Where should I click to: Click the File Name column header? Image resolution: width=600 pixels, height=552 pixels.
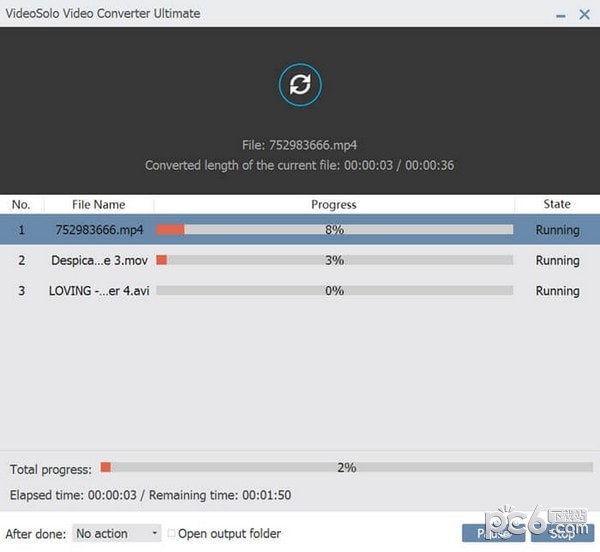point(98,204)
